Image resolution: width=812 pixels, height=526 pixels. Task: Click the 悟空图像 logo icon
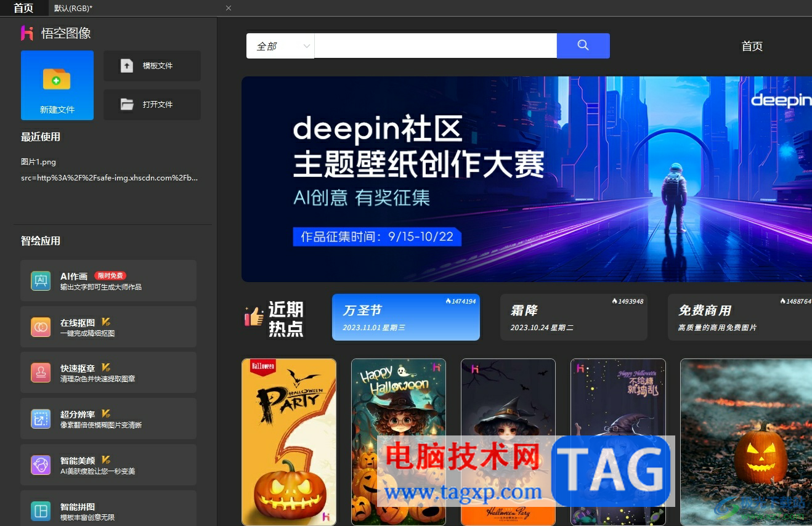pos(27,33)
